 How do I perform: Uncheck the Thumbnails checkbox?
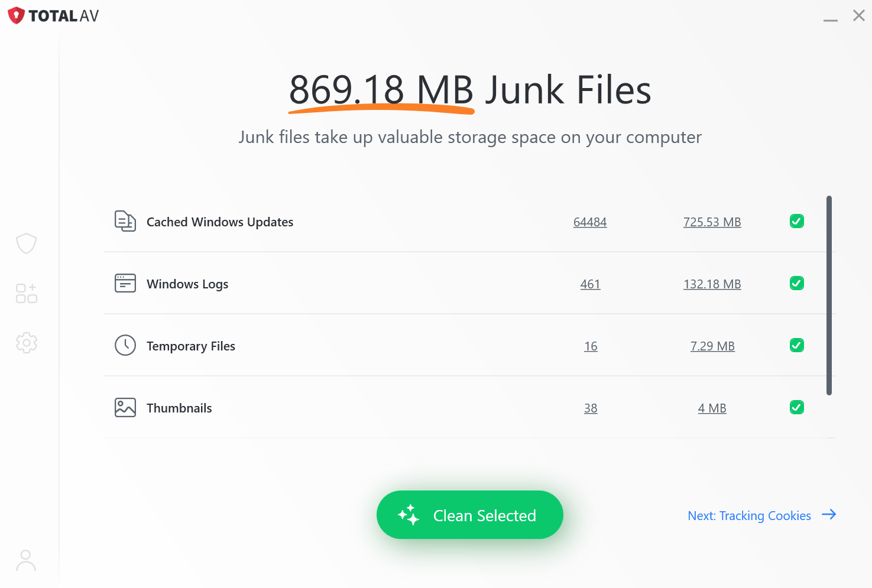[797, 408]
